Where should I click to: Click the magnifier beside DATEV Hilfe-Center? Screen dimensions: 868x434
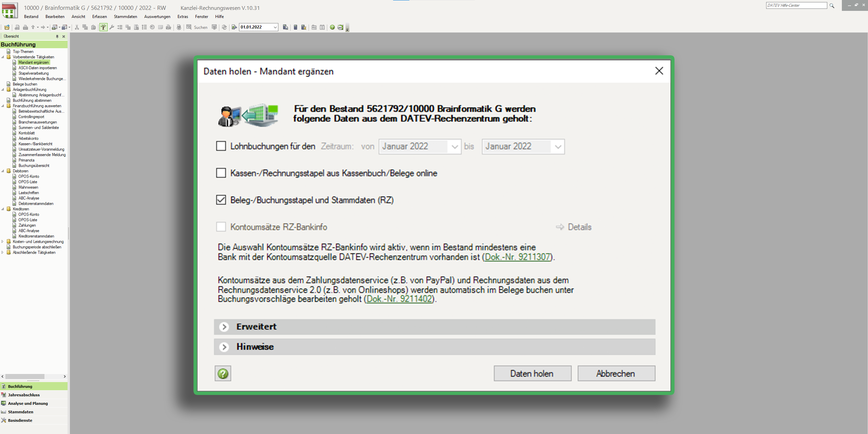[832, 5]
